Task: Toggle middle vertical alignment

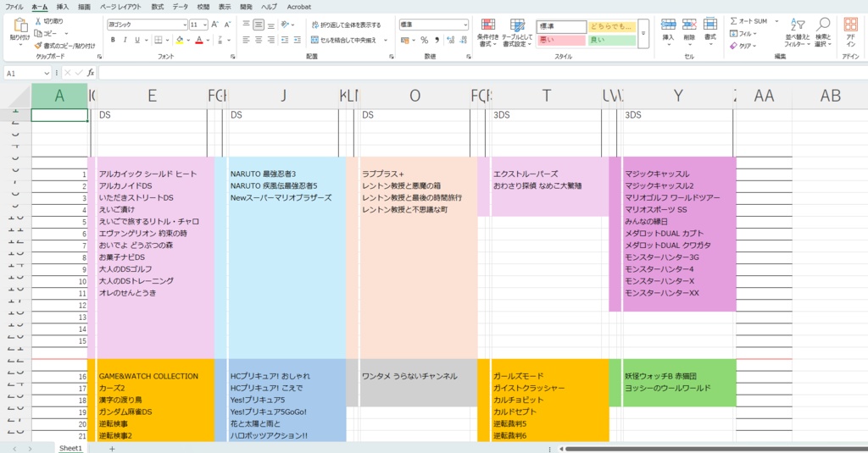Action: (x=259, y=25)
